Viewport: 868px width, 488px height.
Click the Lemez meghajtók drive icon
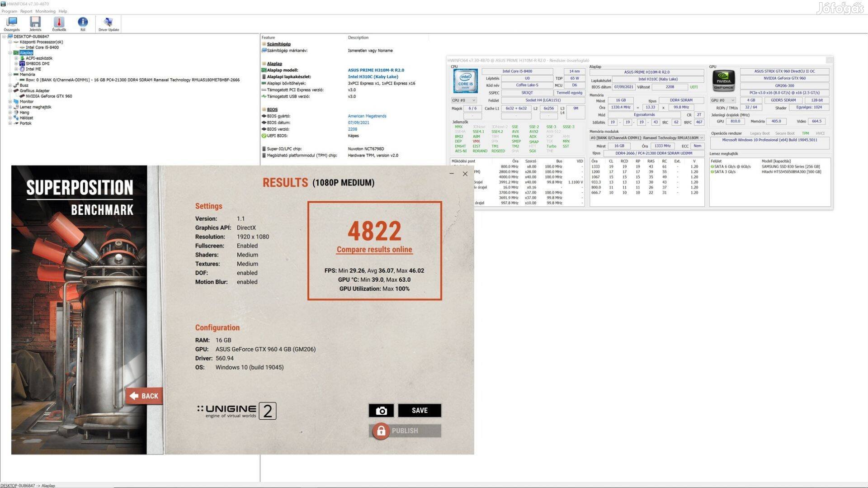(16, 107)
